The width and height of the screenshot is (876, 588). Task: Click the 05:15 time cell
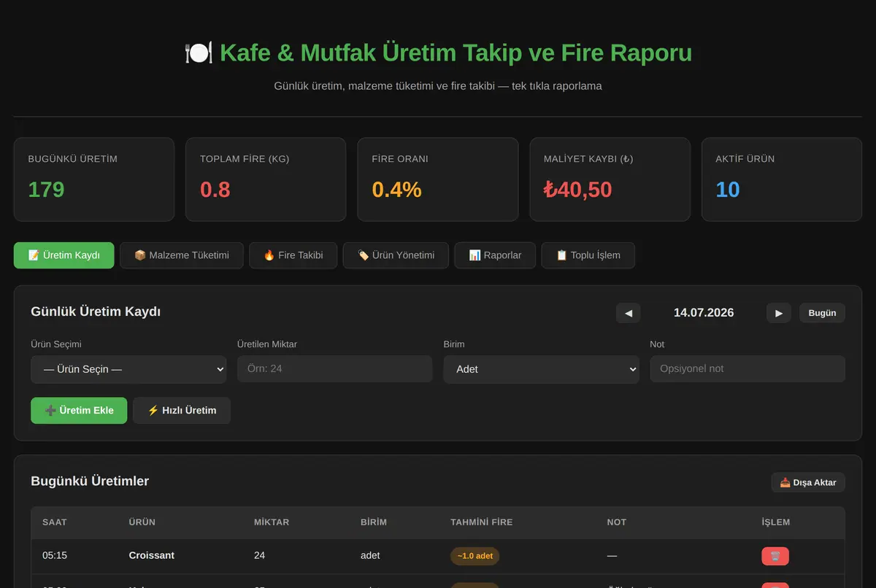pos(55,555)
